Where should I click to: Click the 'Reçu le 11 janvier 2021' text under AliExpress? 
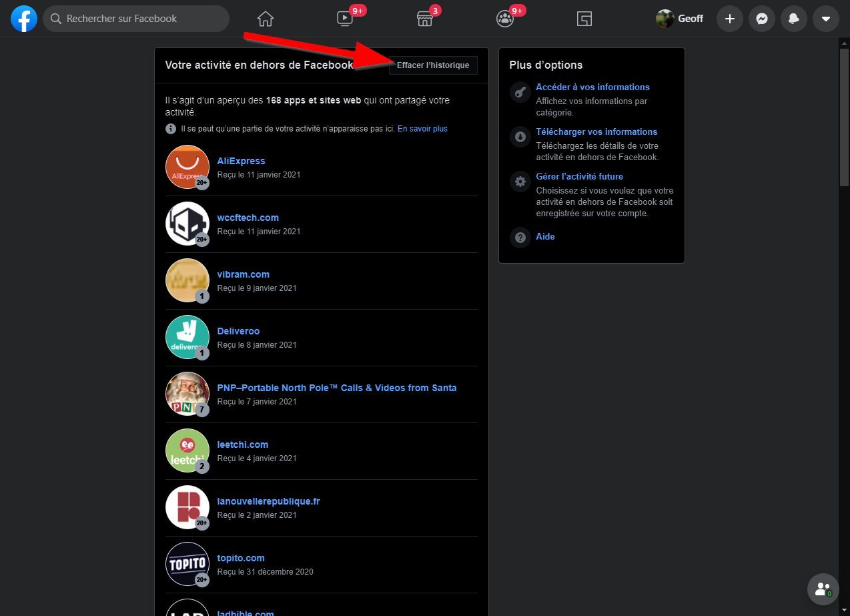coord(259,175)
